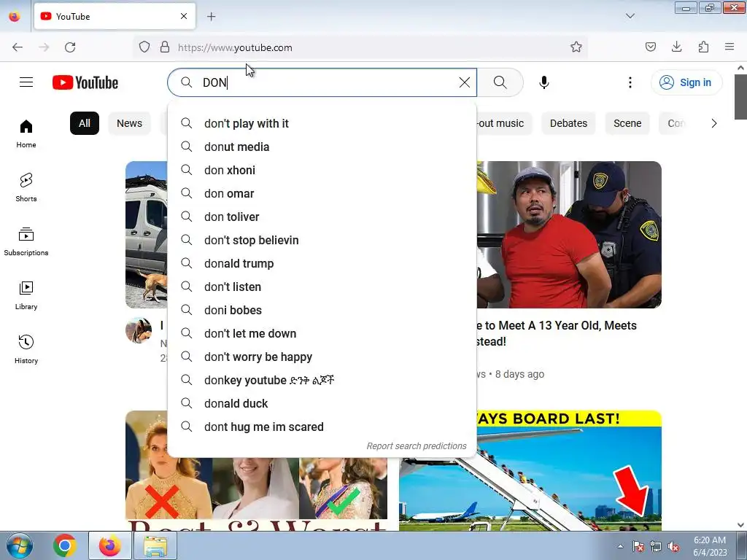Click inside the YouTube search input
The width and height of the screenshot is (747, 560).
(x=329, y=82)
